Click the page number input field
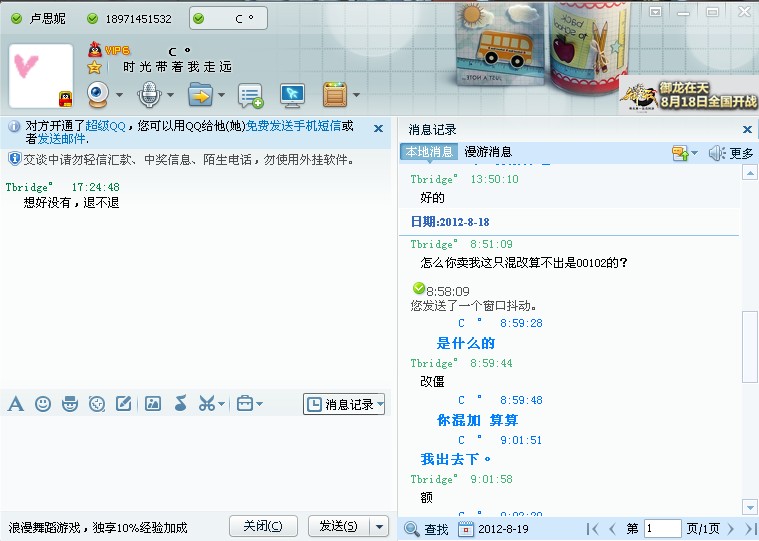759x541 pixels. [662, 529]
